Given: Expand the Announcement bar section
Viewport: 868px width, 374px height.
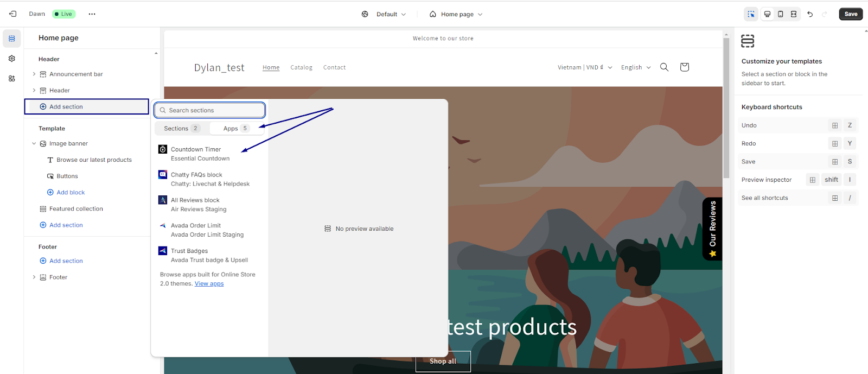Looking at the screenshot, I should pos(34,74).
